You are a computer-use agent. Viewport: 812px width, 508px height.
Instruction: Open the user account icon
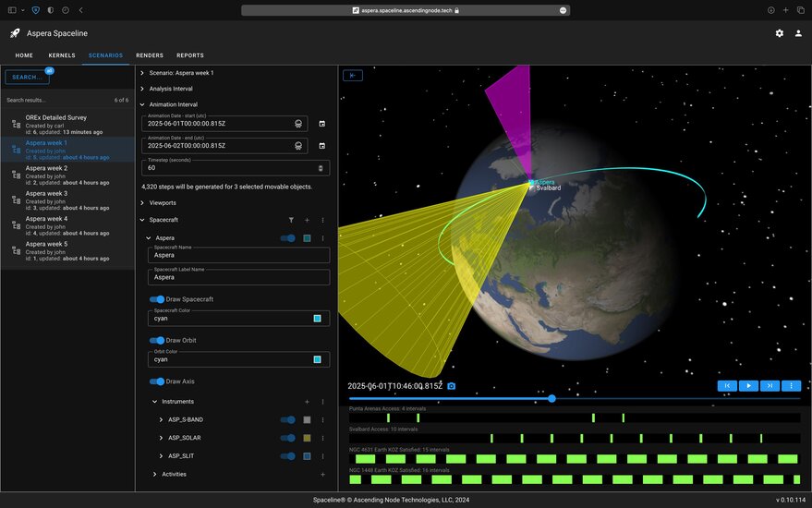[x=798, y=33]
